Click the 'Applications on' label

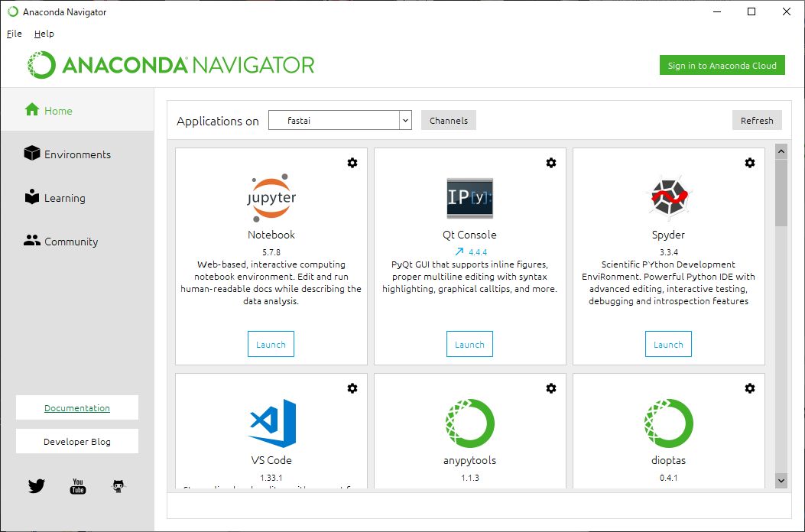(218, 122)
